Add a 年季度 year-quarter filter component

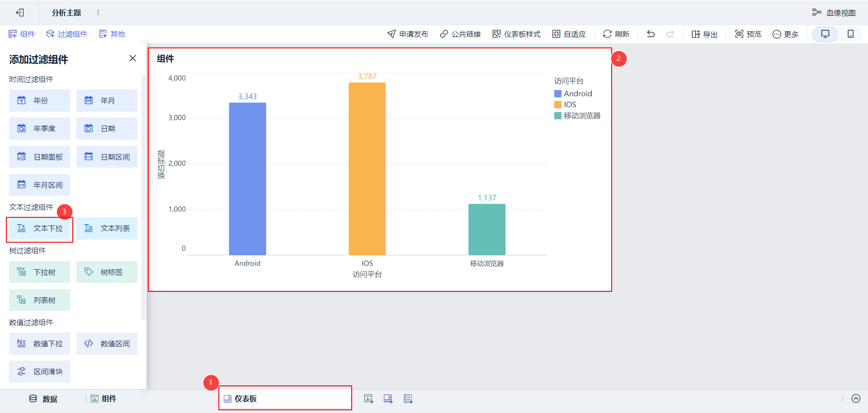point(39,128)
